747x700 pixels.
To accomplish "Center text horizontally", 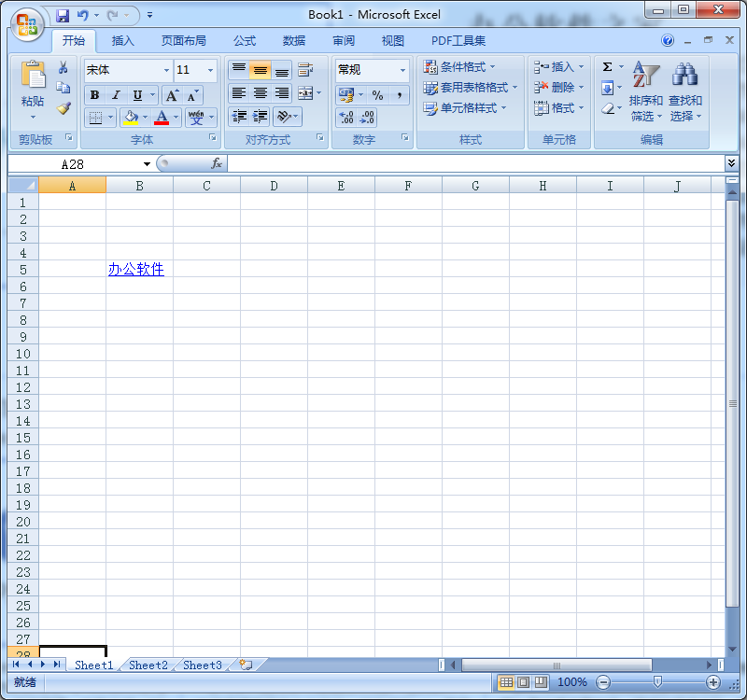I will click(x=261, y=92).
